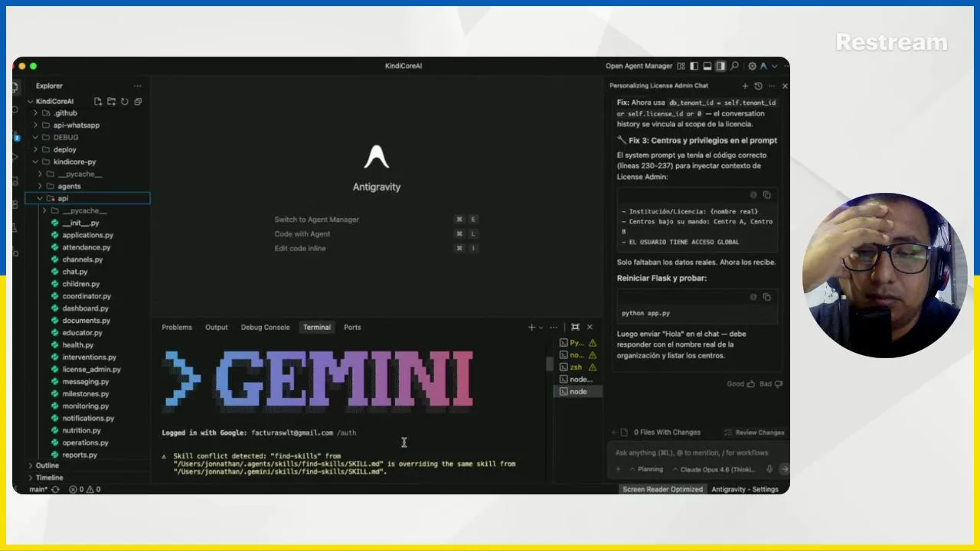
Task: Expand the Outline section
Action: point(47,465)
